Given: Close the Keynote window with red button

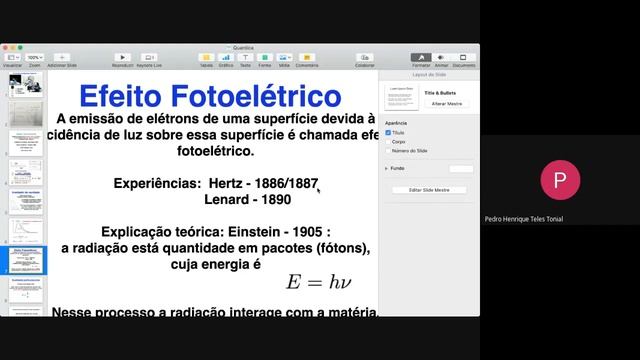Looking at the screenshot, I should coord(5,48).
